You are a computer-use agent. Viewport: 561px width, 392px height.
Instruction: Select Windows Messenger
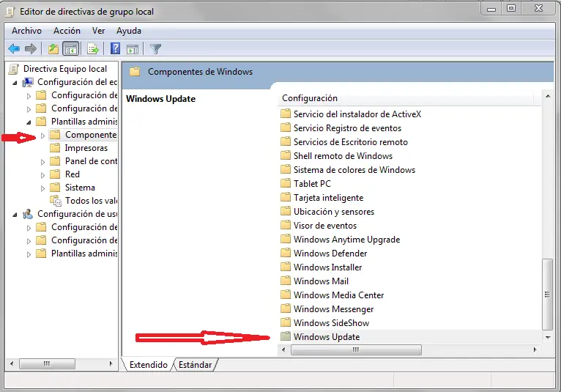point(333,309)
